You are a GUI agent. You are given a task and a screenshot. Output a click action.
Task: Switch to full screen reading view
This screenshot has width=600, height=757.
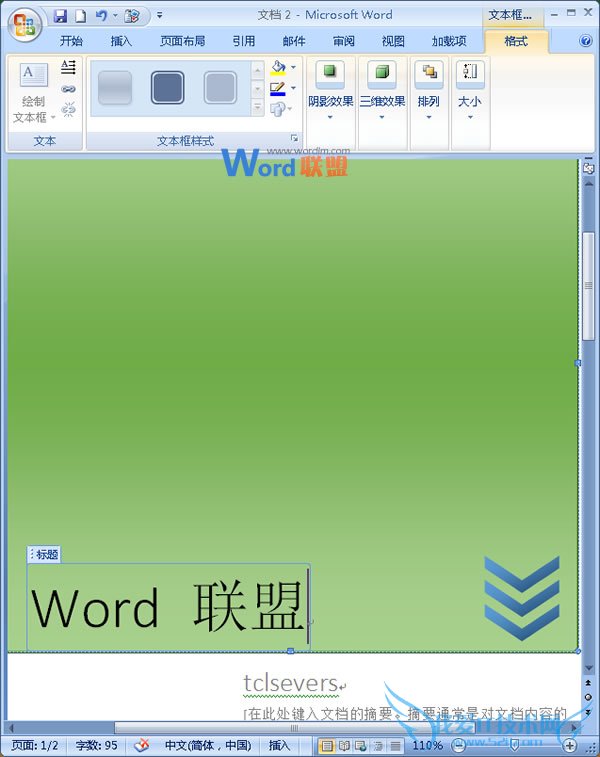(344, 746)
